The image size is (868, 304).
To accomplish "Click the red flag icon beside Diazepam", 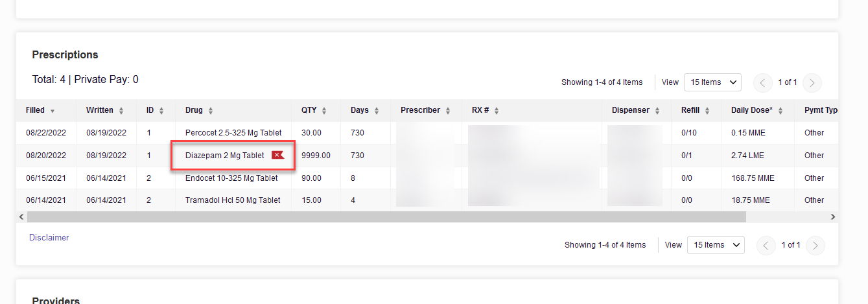I will coord(278,155).
